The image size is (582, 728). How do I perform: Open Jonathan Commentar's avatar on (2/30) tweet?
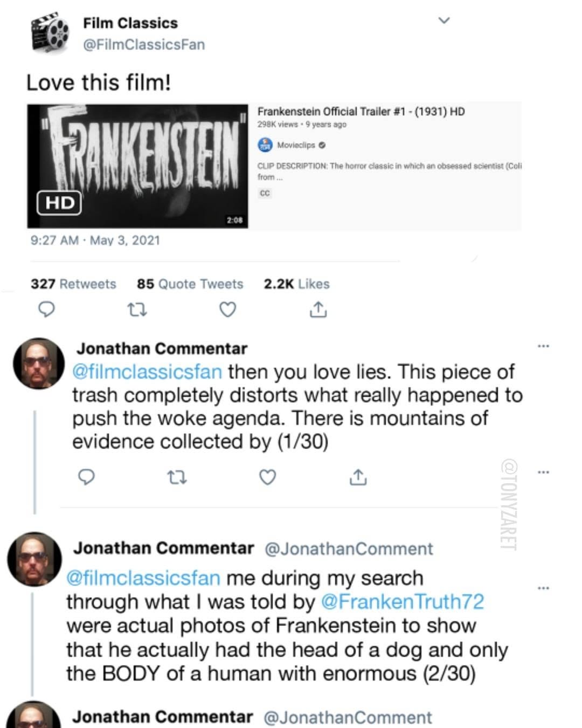coord(34,559)
